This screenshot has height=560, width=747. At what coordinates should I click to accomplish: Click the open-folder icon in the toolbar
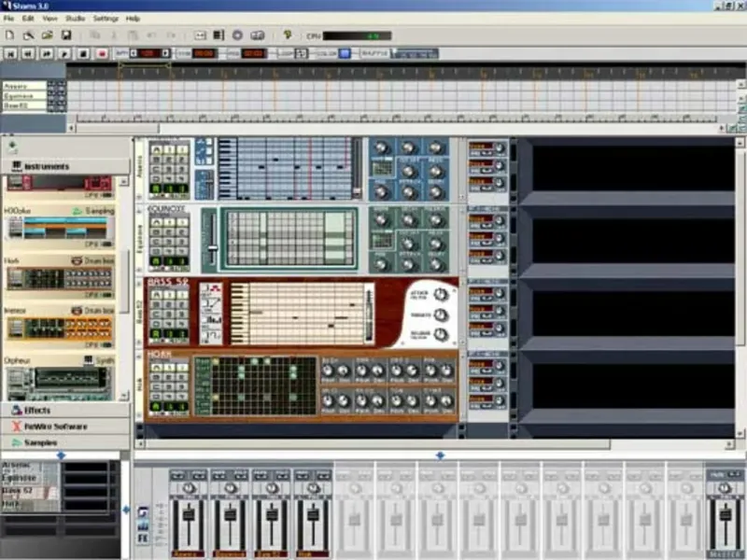coord(48,35)
